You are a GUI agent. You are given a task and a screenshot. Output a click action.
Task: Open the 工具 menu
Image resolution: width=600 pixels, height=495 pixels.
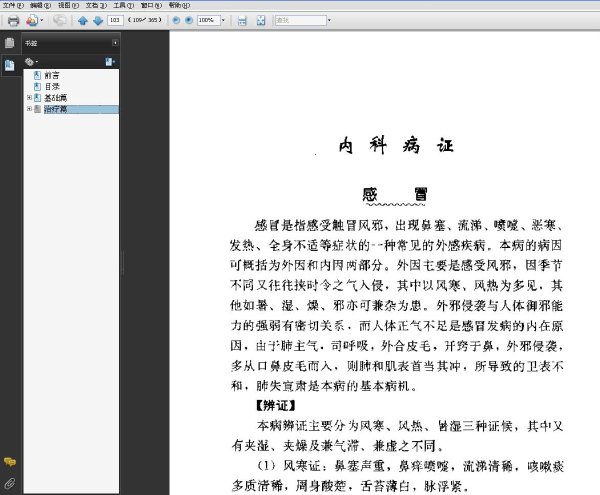(x=123, y=5)
